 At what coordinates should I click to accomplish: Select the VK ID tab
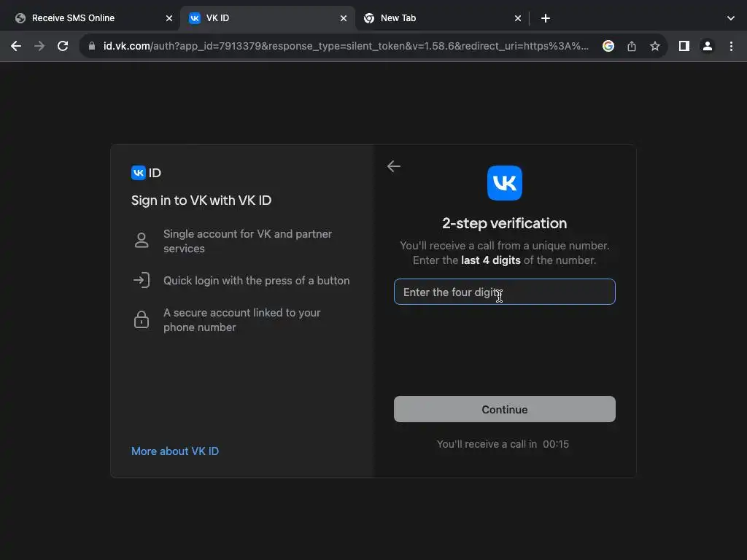click(267, 18)
